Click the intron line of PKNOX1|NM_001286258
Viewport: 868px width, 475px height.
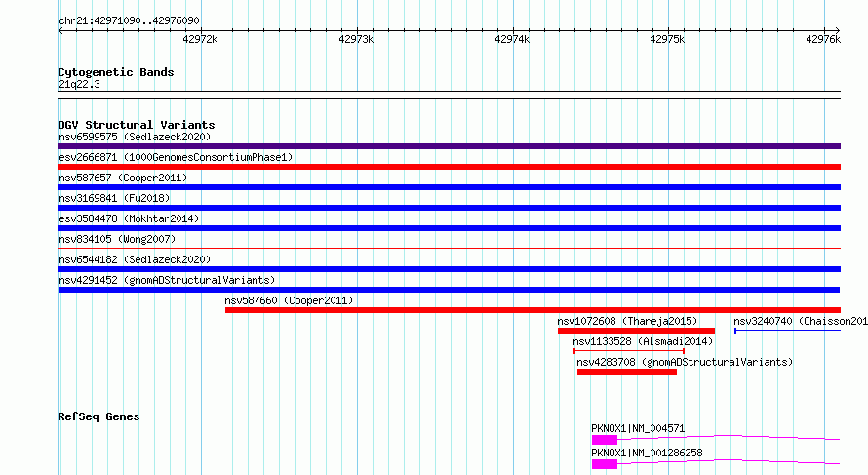tap(729, 461)
